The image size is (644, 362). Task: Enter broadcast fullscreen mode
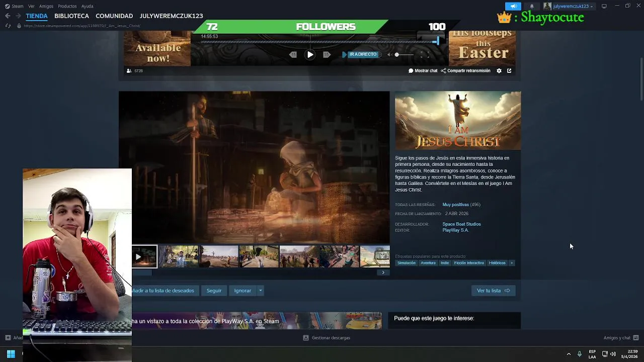point(425,54)
